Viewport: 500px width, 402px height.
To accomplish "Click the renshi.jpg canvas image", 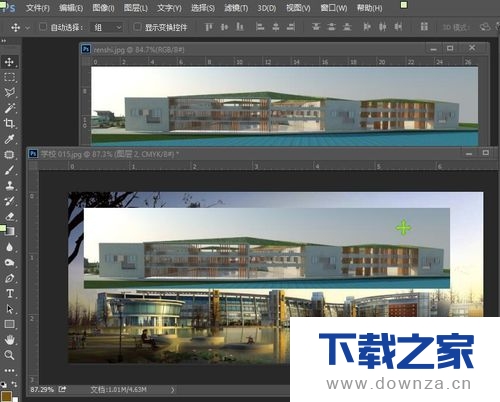I will click(x=284, y=106).
